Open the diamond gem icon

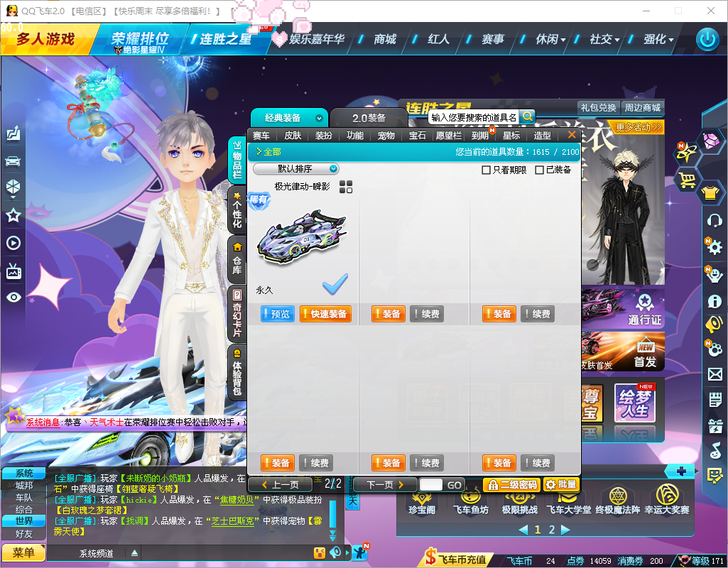(711, 141)
